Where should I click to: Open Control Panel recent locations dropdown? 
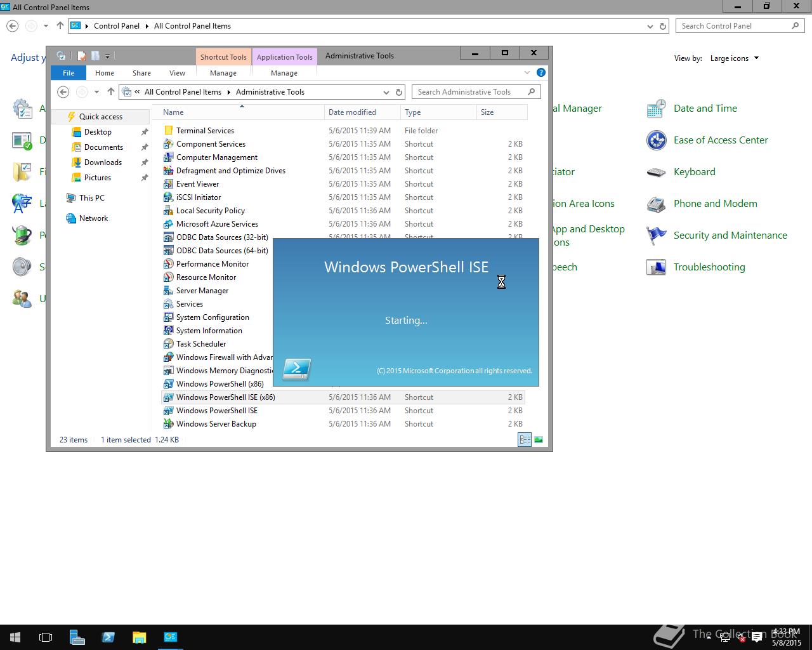coord(46,26)
